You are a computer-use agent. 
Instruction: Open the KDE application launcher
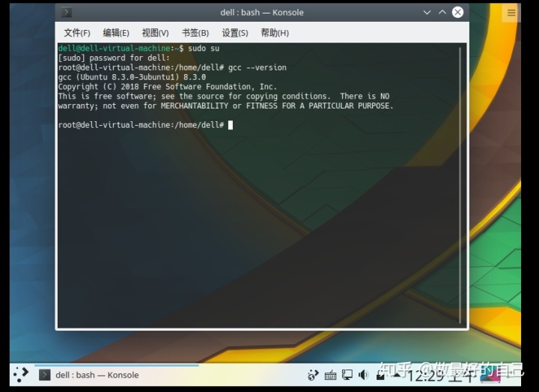tap(21, 375)
